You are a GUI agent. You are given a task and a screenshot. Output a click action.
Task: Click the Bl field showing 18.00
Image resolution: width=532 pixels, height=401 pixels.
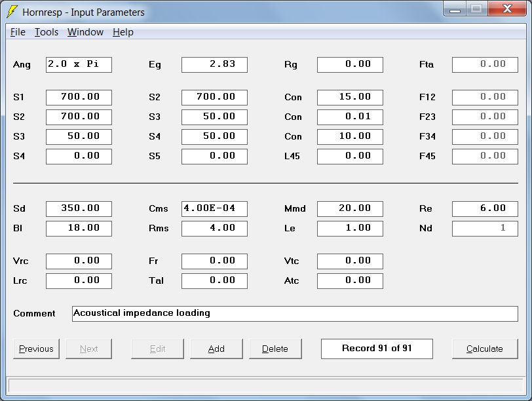pyautogui.click(x=79, y=229)
